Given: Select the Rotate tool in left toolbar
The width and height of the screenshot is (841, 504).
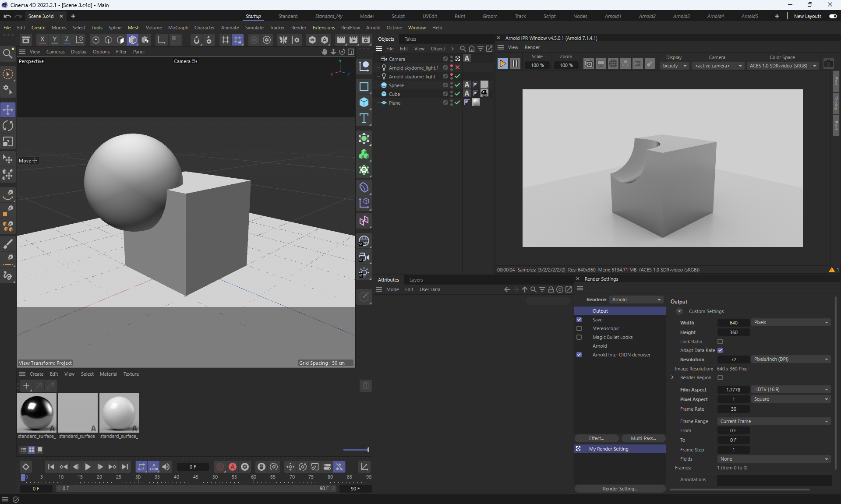Looking at the screenshot, I should 8,126.
